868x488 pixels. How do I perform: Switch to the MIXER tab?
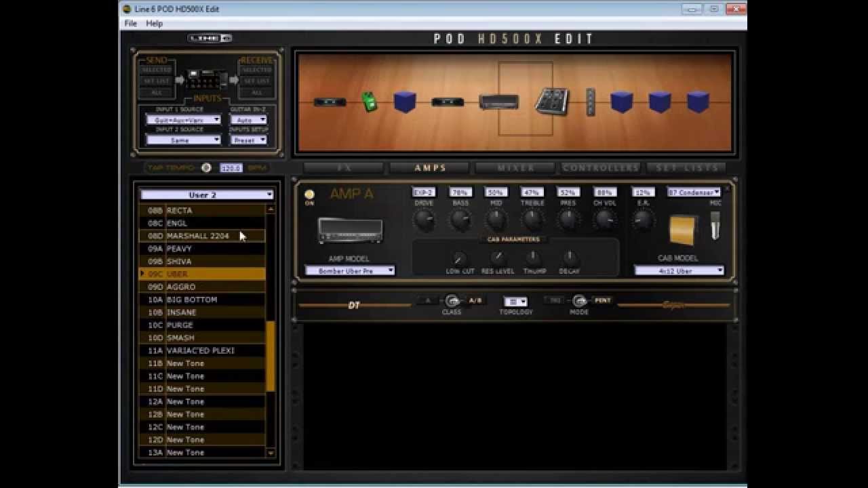[x=516, y=167]
